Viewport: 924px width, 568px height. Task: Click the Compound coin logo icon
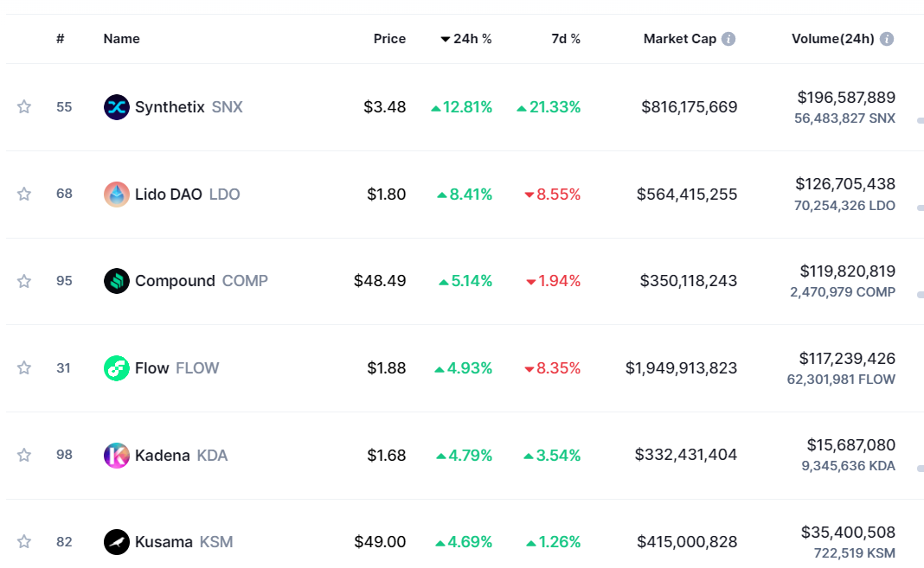(x=116, y=281)
